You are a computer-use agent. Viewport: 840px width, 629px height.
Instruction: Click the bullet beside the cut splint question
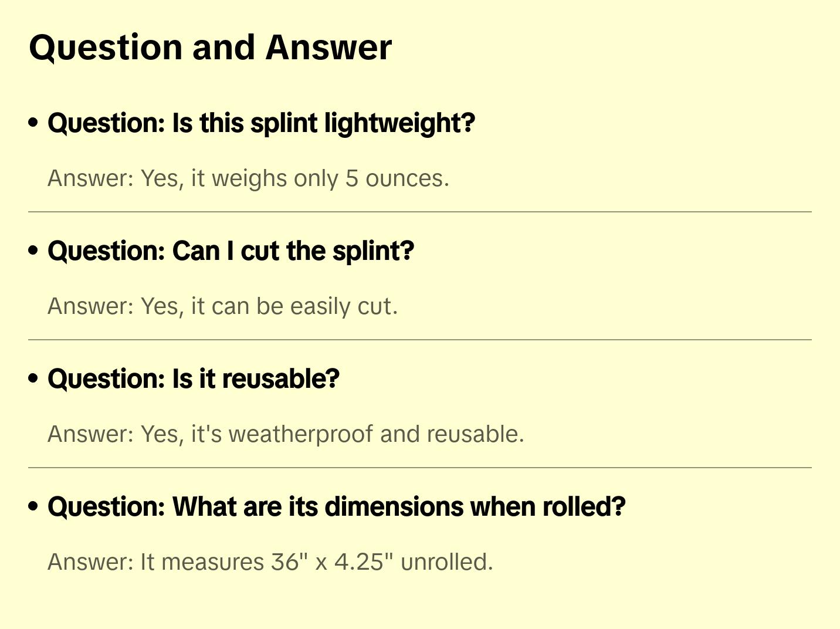(33, 251)
